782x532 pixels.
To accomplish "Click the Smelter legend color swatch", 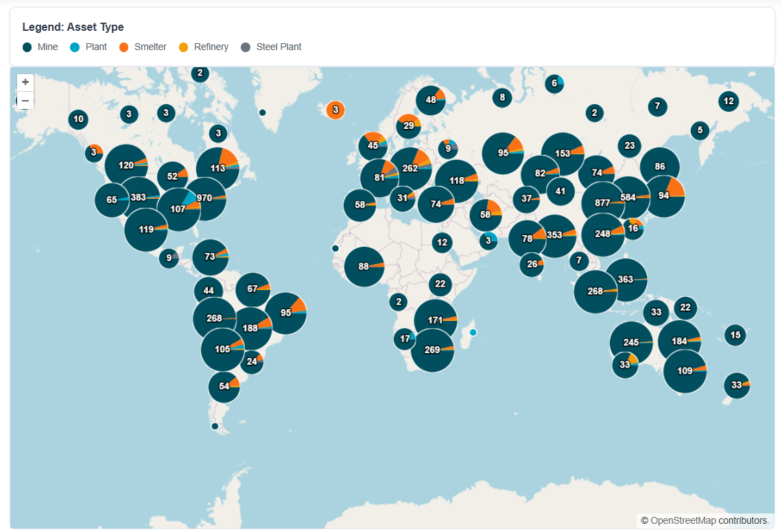I will pos(123,47).
